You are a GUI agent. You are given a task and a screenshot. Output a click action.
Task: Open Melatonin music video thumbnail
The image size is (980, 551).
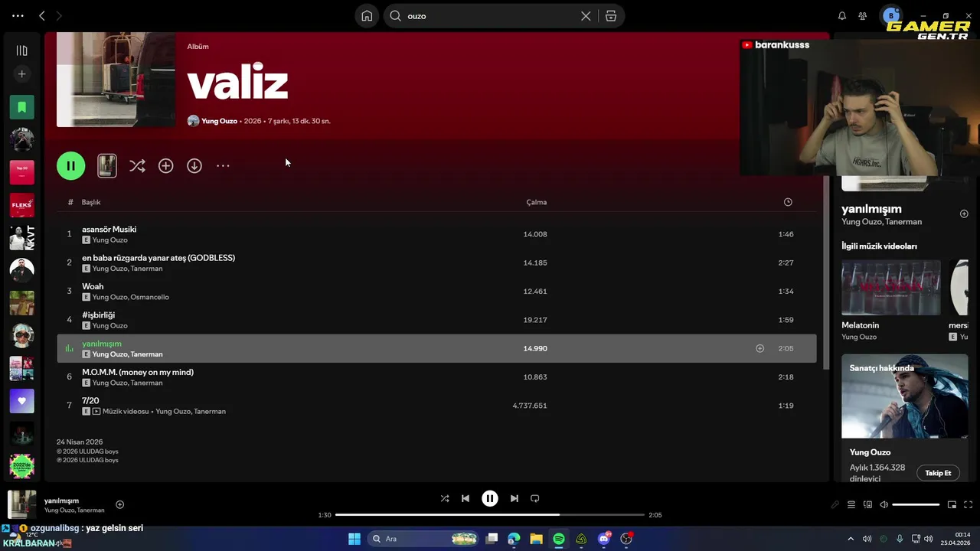tap(891, 288)
